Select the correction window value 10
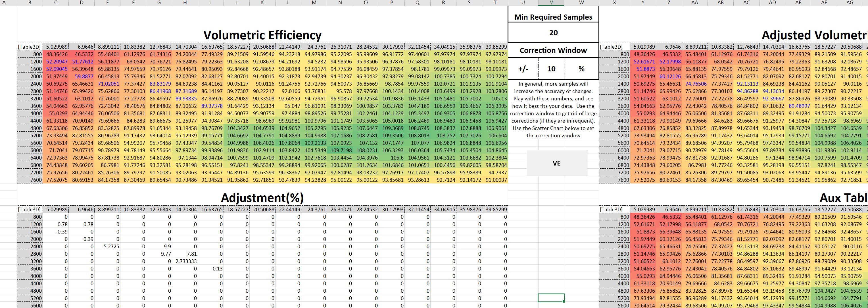Image resolution: width=868 pixels, height=308 pixels. pyautogui.click(x=551, y=69)
